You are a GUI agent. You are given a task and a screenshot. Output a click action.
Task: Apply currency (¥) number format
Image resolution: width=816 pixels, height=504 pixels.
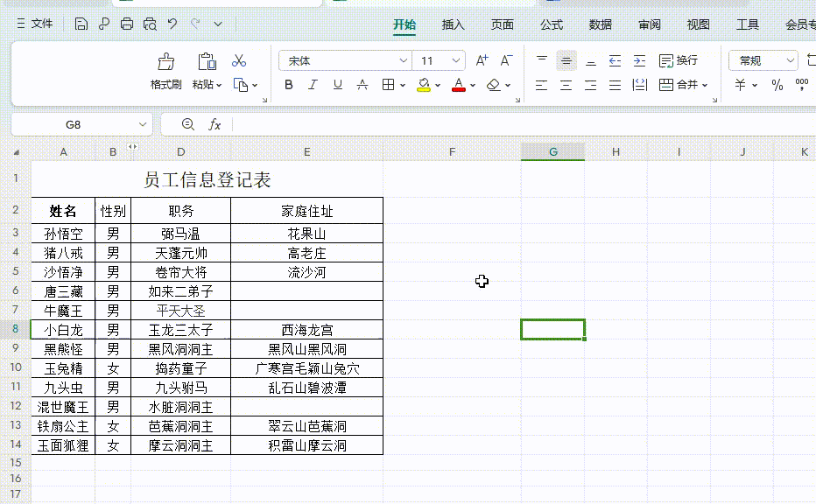(x=740, y=85)
